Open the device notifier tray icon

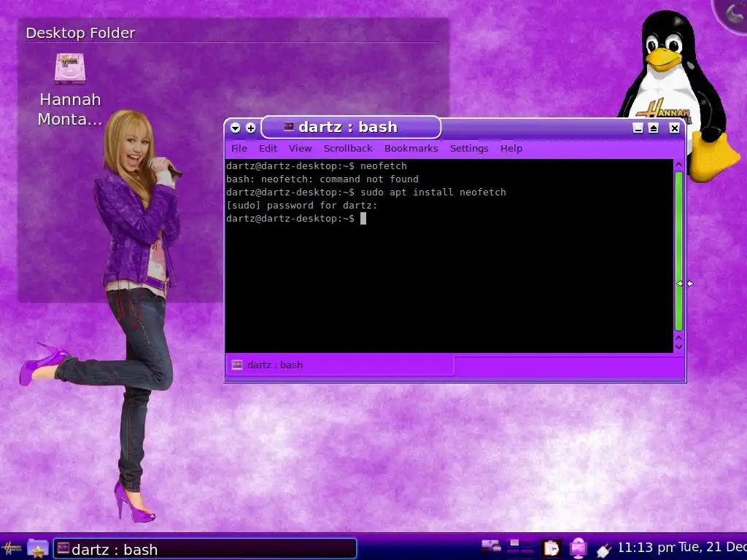point(578,548)
